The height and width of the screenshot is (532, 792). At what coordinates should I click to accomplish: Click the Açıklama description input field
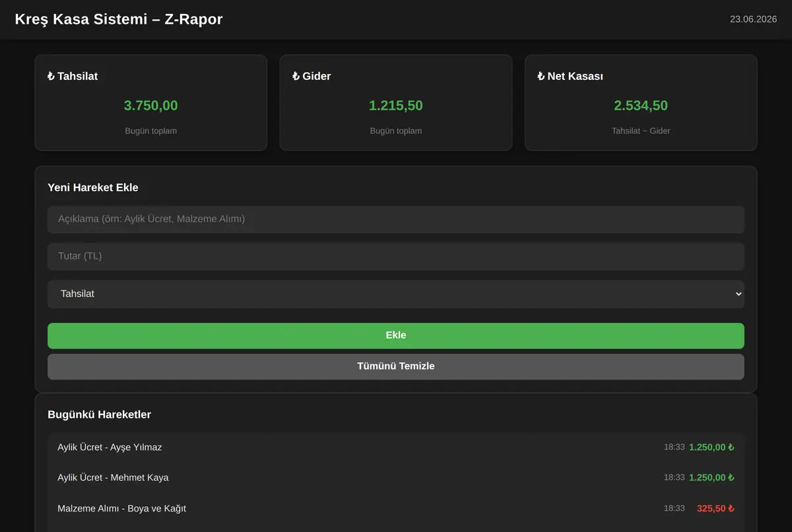396,219
